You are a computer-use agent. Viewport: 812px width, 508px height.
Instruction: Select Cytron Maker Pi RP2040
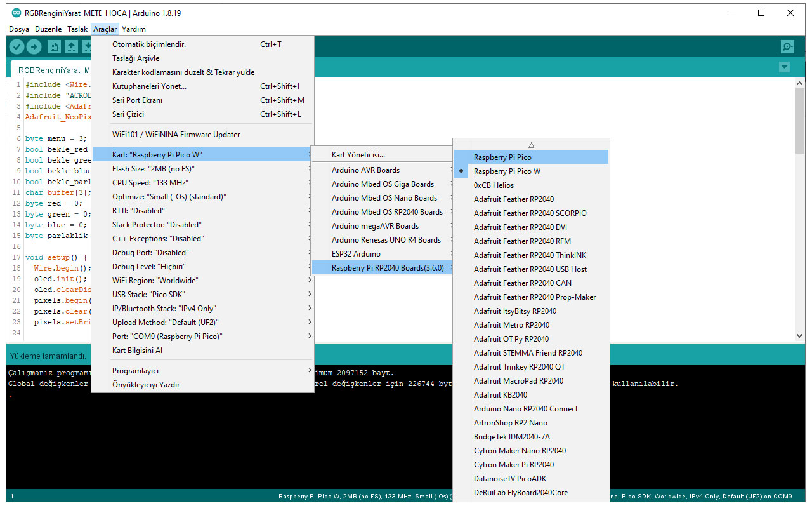(x=531, y=465)
